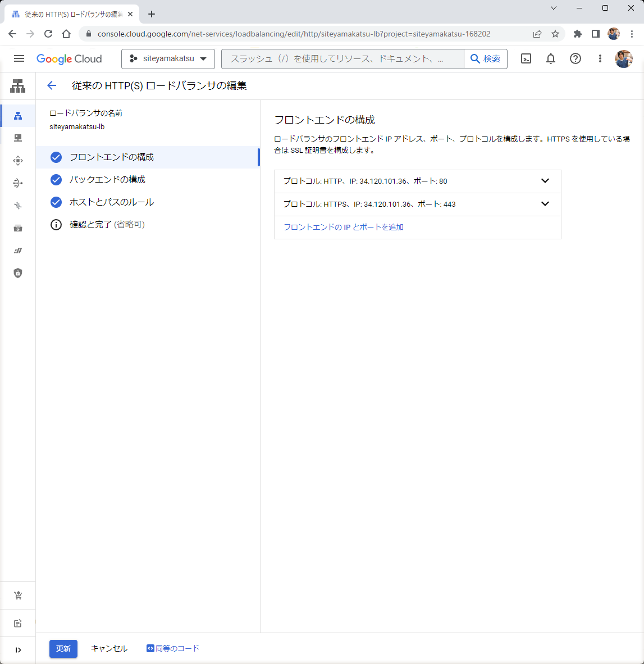Click the back arrow beside the page title
644x664 pixels.
click(52, 85)
